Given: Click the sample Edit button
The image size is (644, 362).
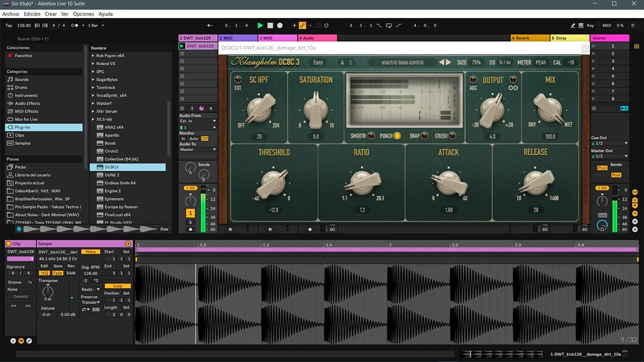Looking at the screenshot, I should pyautogui.click(x=45, y=266).
